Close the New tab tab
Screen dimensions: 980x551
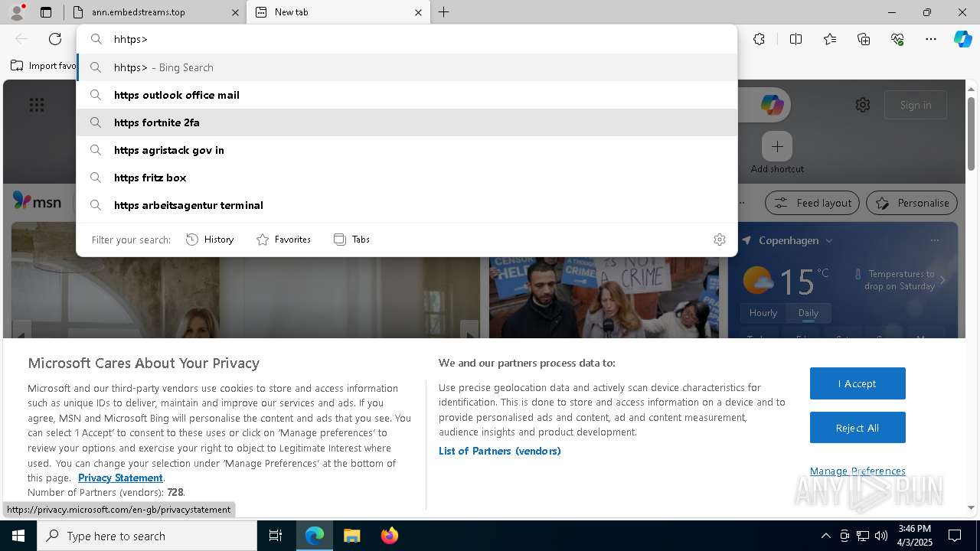418,12
